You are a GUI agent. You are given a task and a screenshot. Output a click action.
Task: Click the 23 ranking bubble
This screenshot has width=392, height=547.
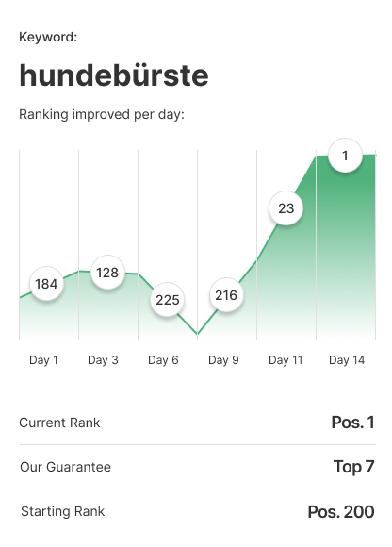point(286,208)
